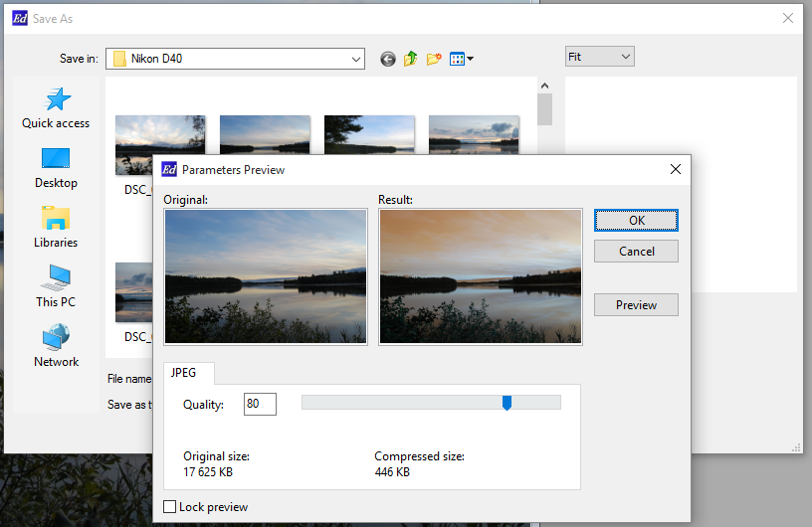Create a new folder
Viewport: 812px width, 527px height.
tap(434, 59)
